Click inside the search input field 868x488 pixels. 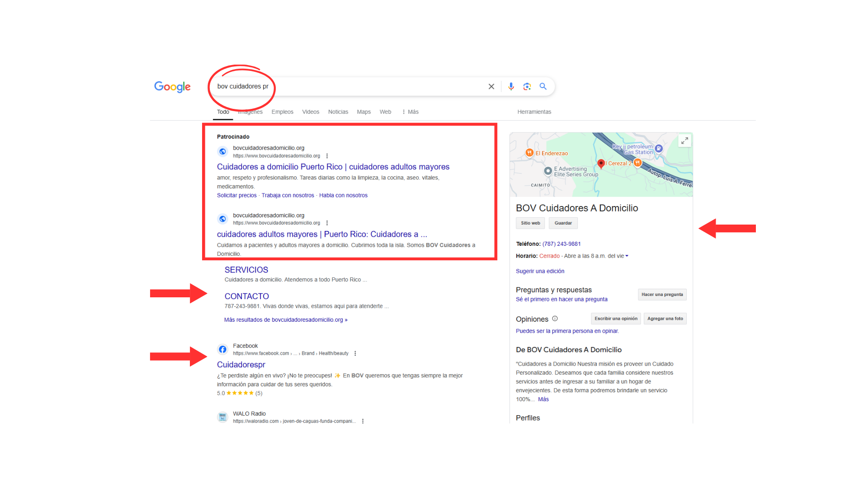pos(362,86)
